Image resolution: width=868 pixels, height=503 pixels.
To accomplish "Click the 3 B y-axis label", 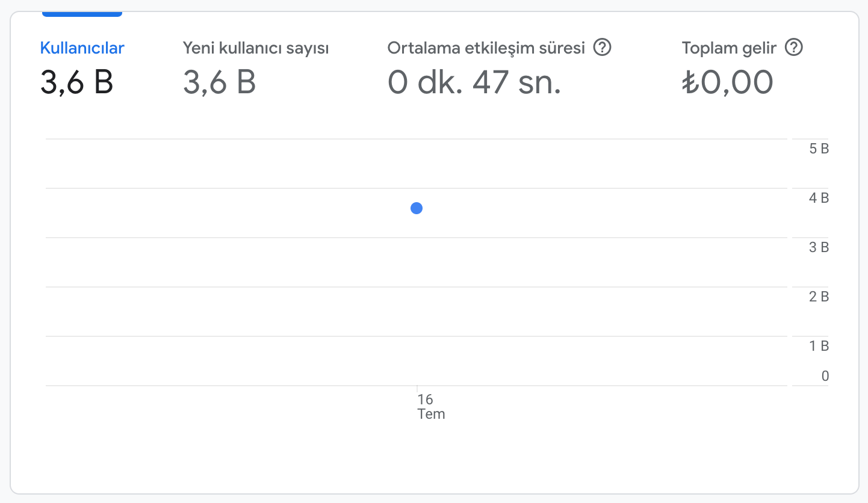I will pos(819,247).
